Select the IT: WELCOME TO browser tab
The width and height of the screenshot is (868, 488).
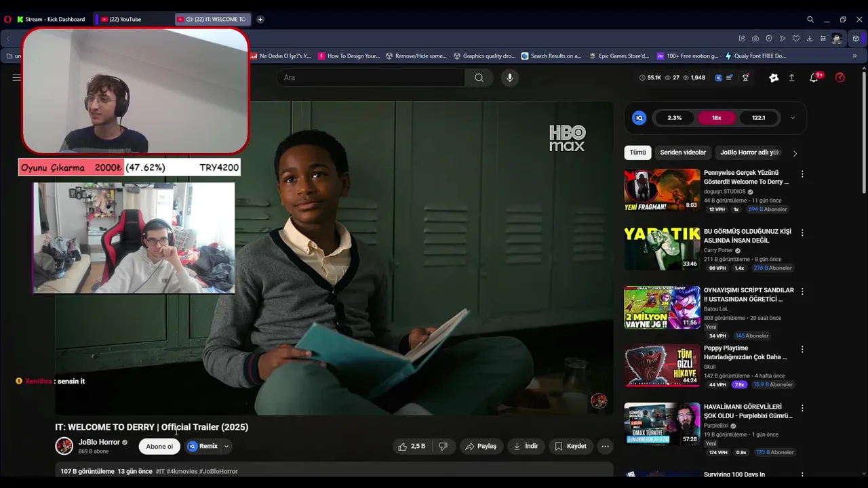click(213, 19)
